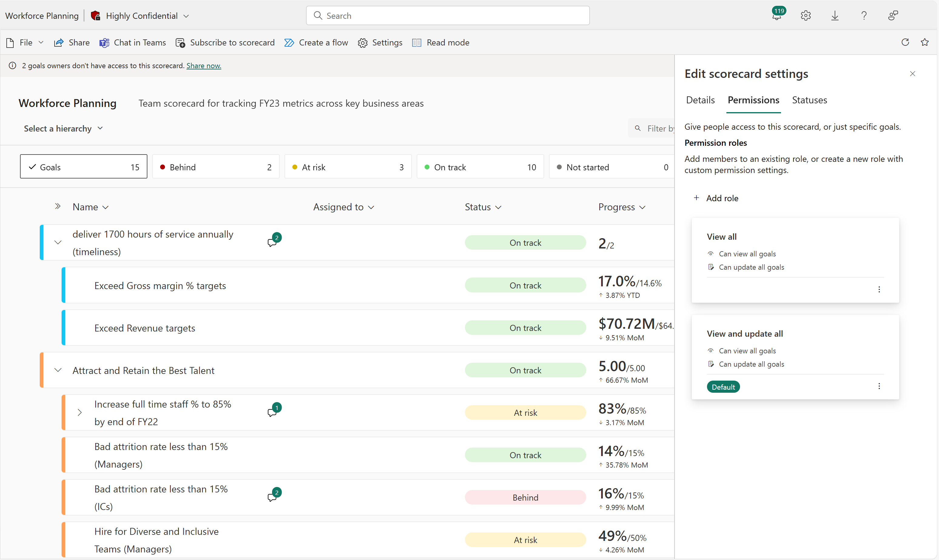Screen dimensions: 939x560
Task: Click the Create a flow icon
Action: (289, 43)
